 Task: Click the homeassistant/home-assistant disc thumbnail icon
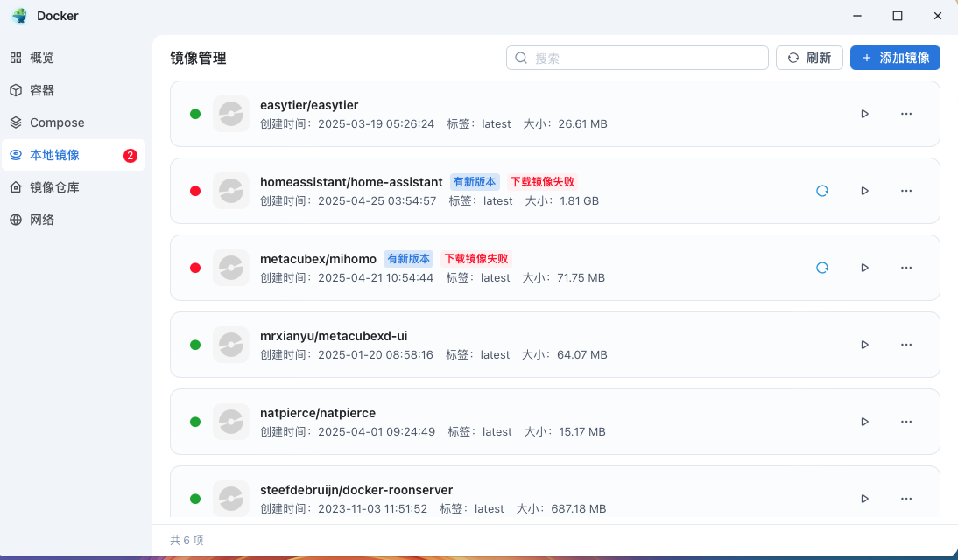[231, 191]
